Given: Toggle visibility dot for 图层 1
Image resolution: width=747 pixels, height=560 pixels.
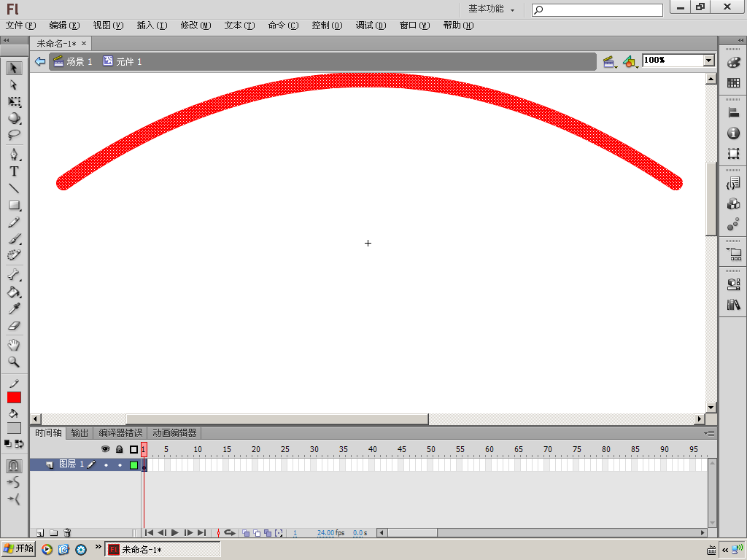Looking at the screenshot, I should point(106,464).
